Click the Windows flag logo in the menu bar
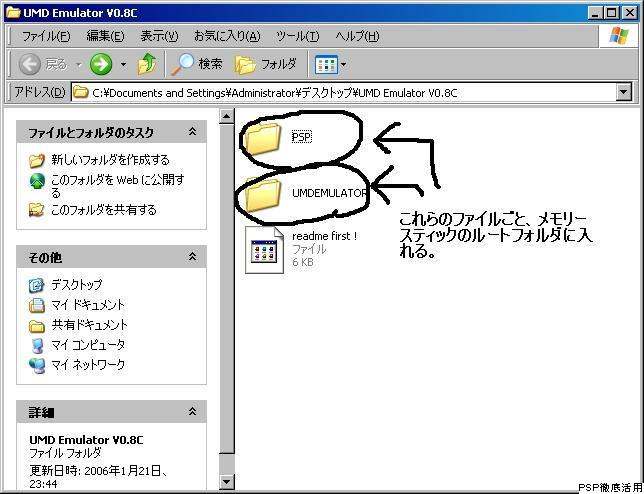Screen dimensions: 644x494 pos(619,36)
